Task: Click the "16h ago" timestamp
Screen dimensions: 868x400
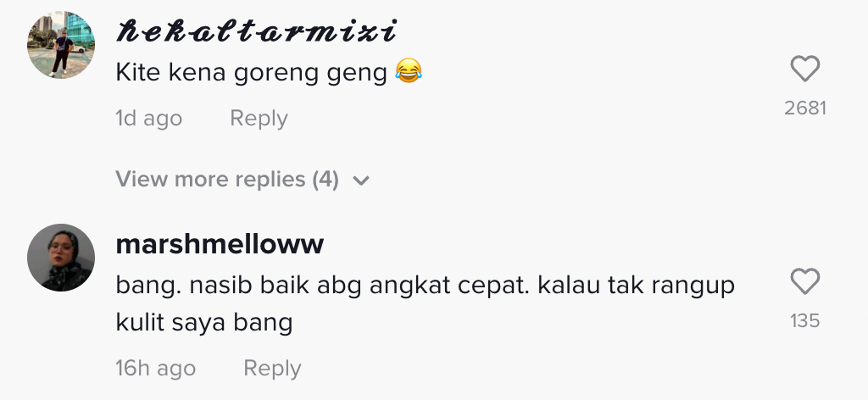Action: [156, 369]
